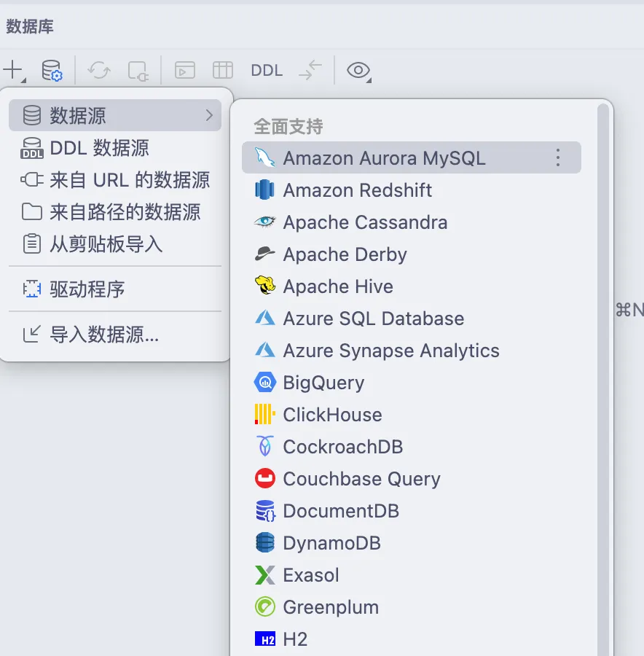
Task: Select PostgreSQL-like Greenplum data source
Action: coord(331,607)
